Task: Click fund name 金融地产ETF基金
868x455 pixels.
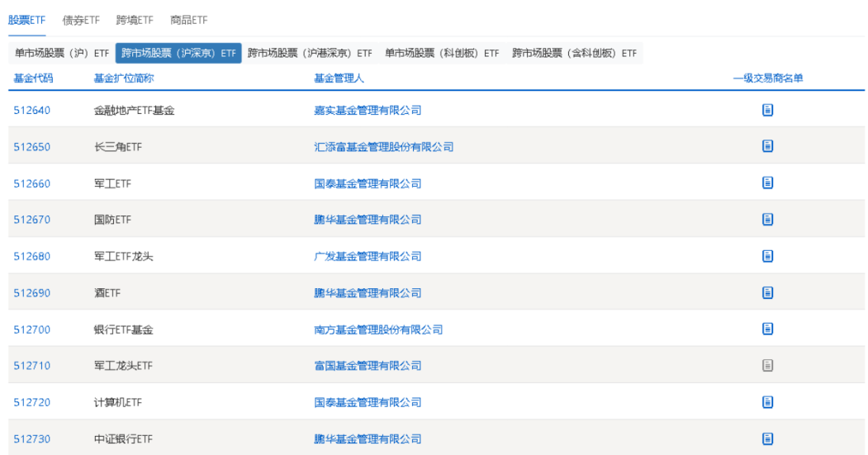Action: [x=134, y=110]
